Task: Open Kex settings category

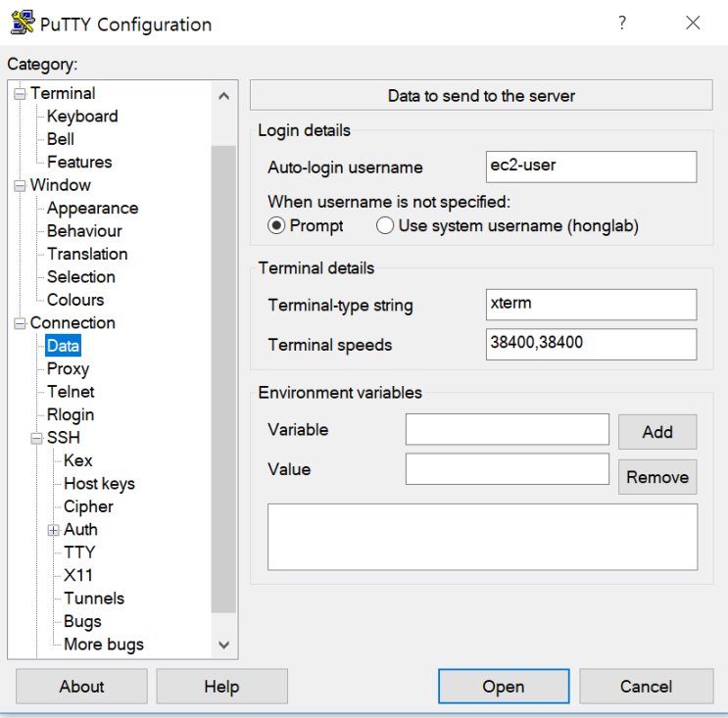Action: [x=78, y=461]
